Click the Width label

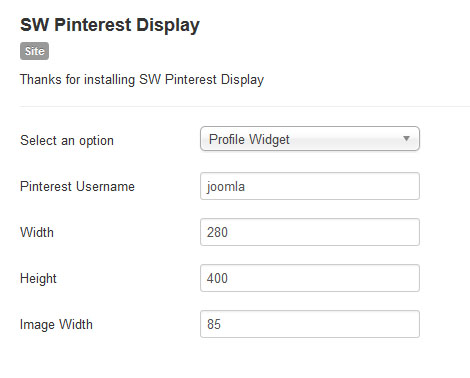37,232
